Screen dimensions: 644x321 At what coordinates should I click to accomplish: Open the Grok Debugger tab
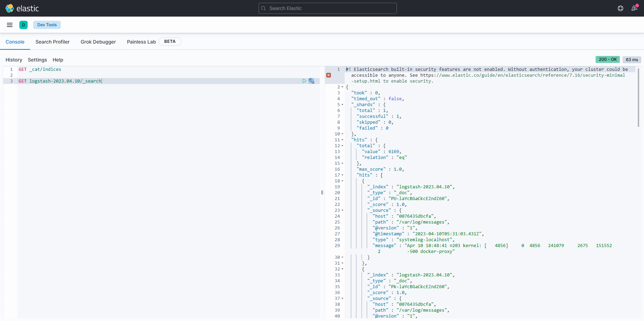[x=98, y=42]
